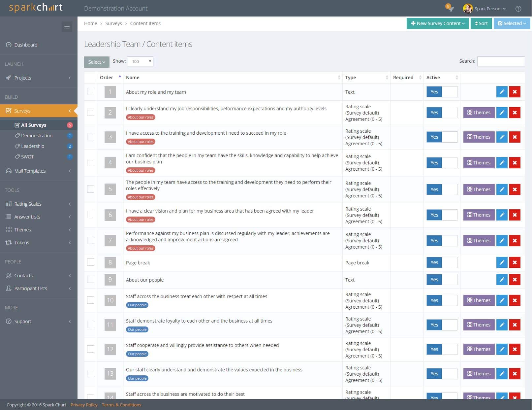The height and width of the screenshot is (410, 532).
Task: Tick the checkbox for row 1
Action: [91, 92]
